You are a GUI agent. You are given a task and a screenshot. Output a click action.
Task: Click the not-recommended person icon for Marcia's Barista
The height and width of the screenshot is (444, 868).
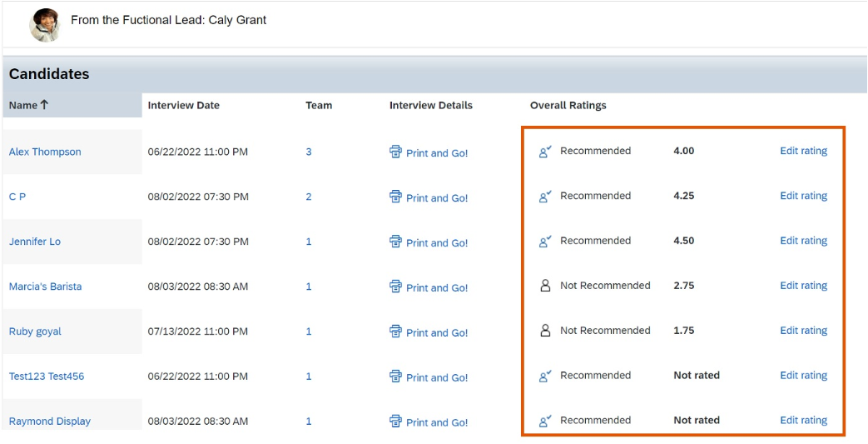point(545,286)
